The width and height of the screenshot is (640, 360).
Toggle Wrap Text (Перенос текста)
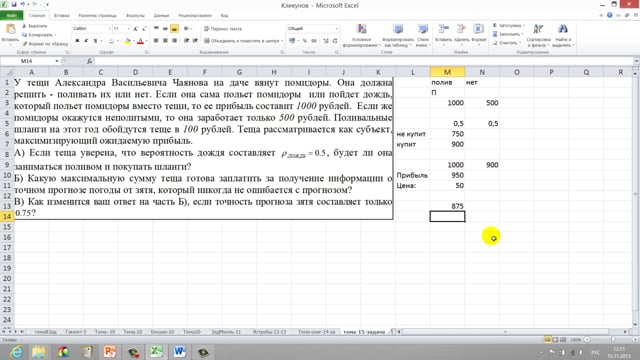[x=223, y=29]
